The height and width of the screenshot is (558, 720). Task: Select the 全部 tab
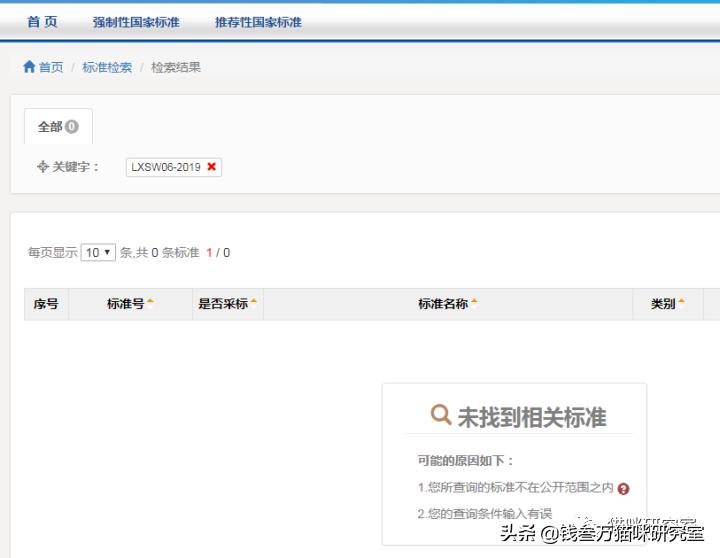pyautogui.click(x=58, y=126)
